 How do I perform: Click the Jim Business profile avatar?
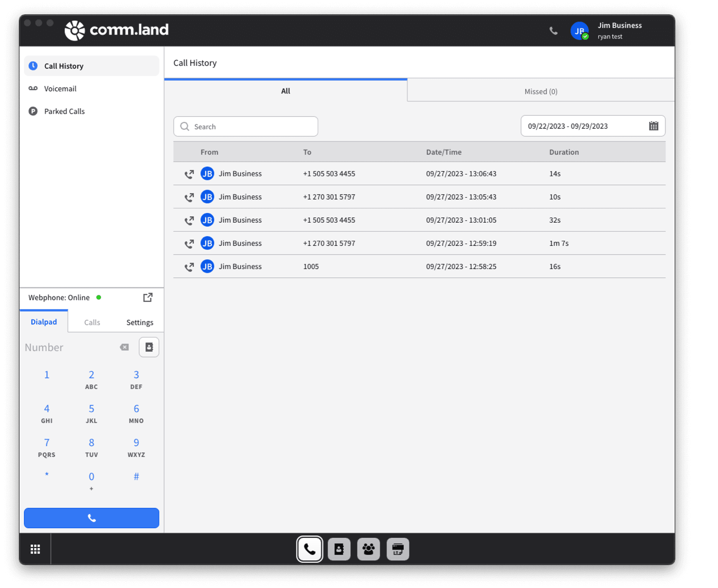[x=579, y=31]
